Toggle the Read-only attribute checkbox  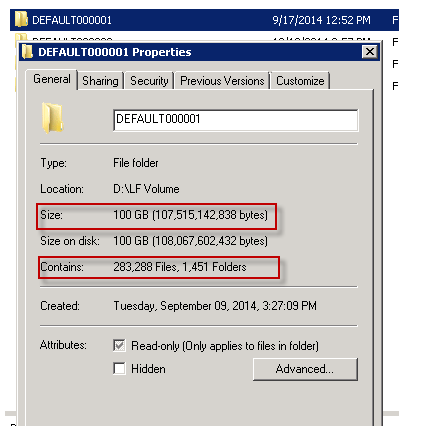coord(119,345)
